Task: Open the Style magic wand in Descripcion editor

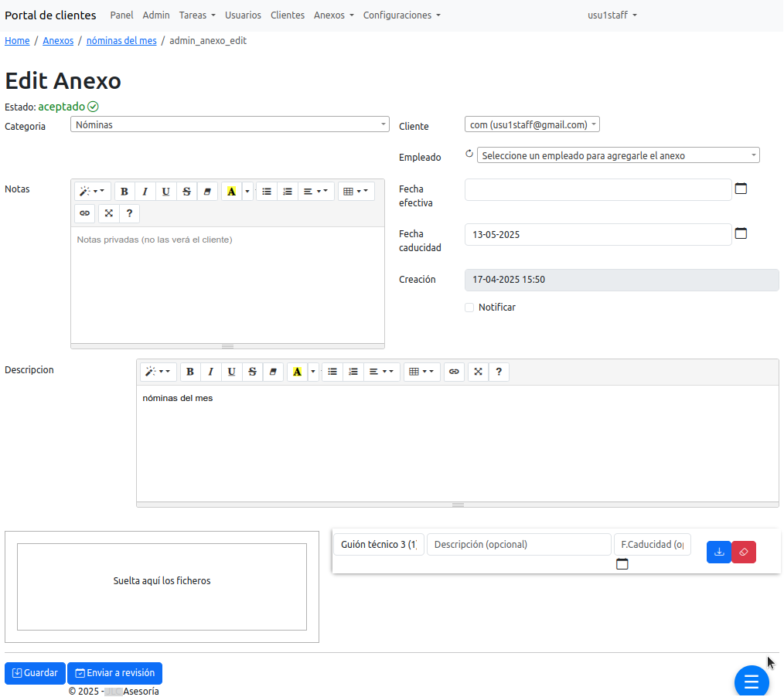Action: (158, 372)
